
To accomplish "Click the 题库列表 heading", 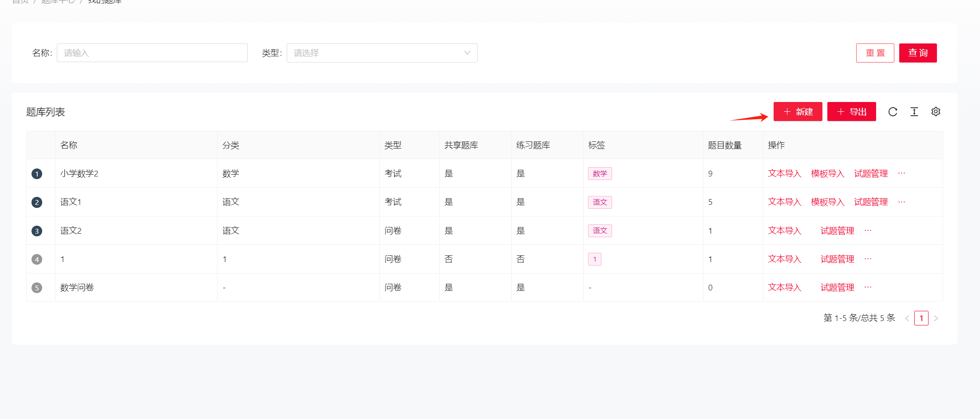I will (x=46, y=112).
